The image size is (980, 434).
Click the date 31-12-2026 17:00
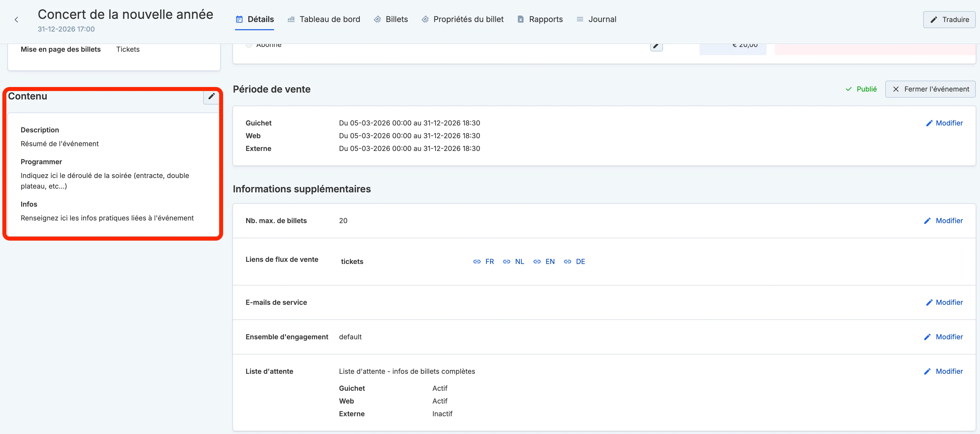click(66, 29)
